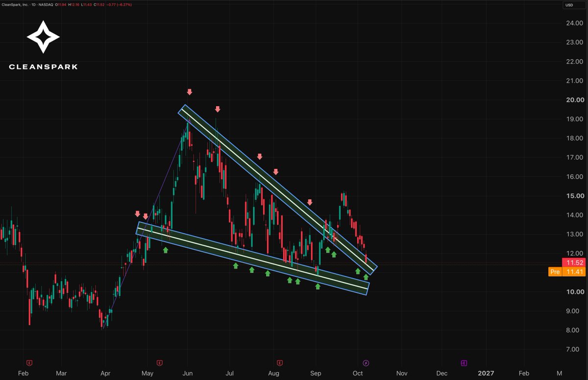Viewport: 588px width, 380px height.
Task: Click the CleanSpark, Inc. symbol title
Action: (15, 5)
